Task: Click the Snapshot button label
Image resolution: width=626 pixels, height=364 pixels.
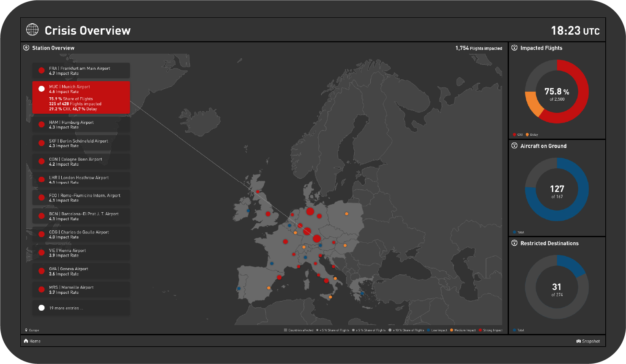Action: point(590,341)
